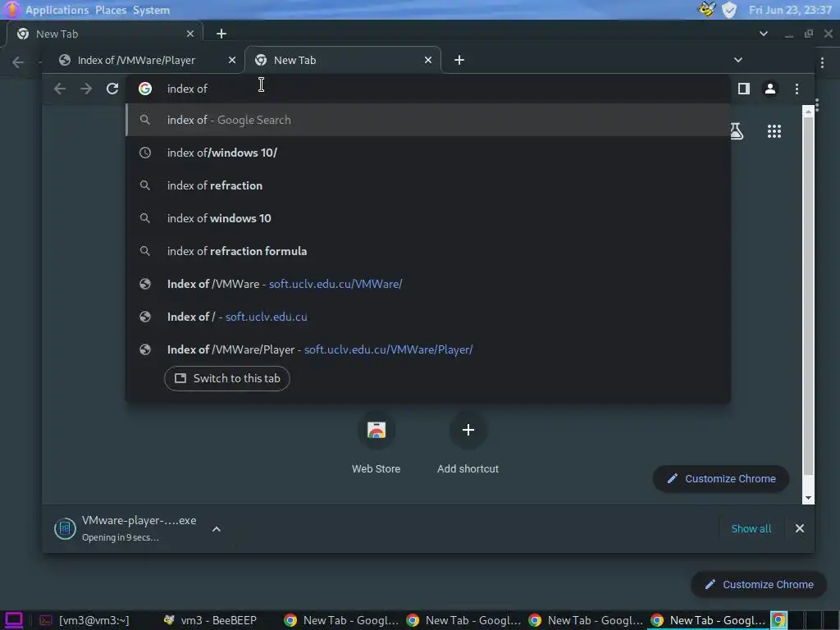Click the clock Fri Jun 23, 23:37
Screen dimensions: 840x630
790,10
